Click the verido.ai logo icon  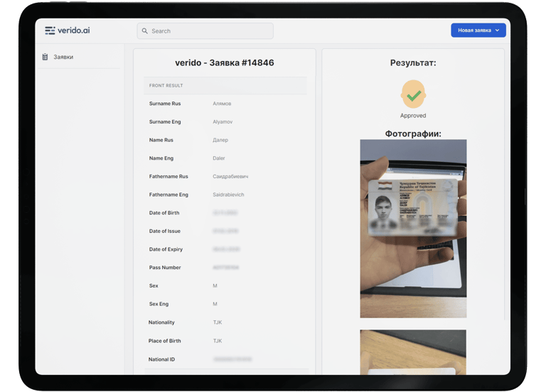coord(50,31)
